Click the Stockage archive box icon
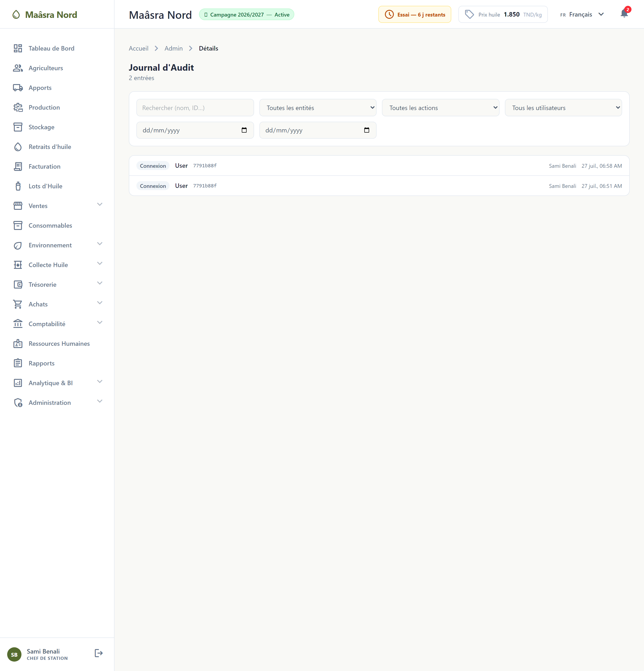This screenshot has width=644, height=671. coord(18,127)
